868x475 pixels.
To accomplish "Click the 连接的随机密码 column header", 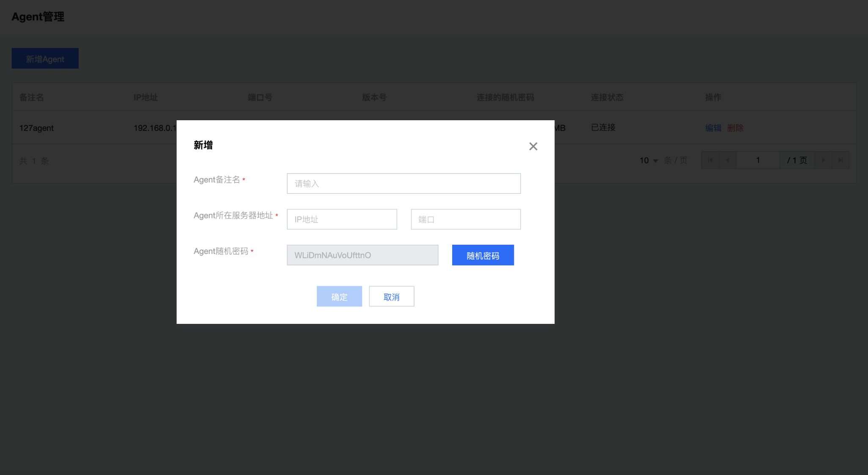I will [505, 97].
